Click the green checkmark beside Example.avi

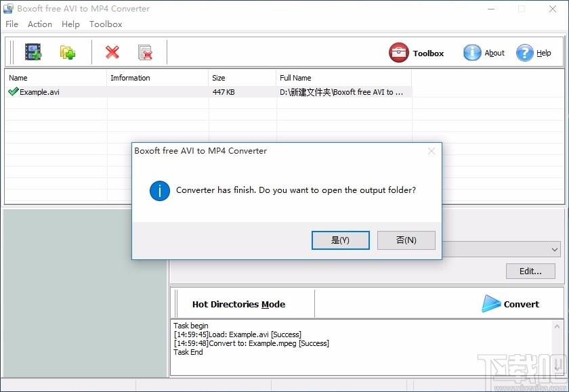click(x=13, y=92)
